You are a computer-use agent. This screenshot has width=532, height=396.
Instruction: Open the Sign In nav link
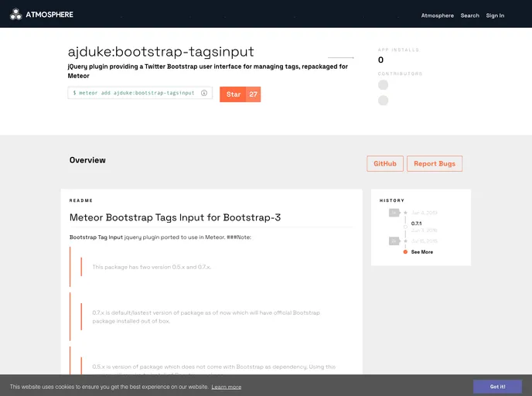(x=495, y=15)
